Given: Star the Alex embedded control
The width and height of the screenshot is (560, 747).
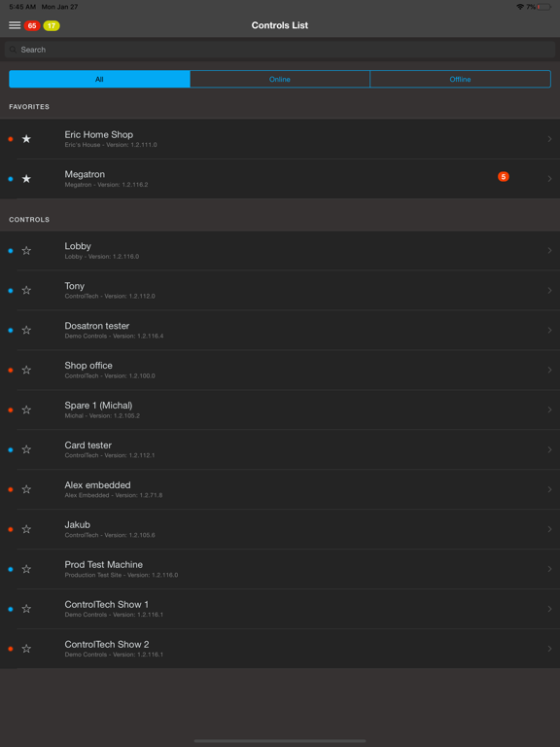Looking at the screenshot, I should [x=26, y=489].
